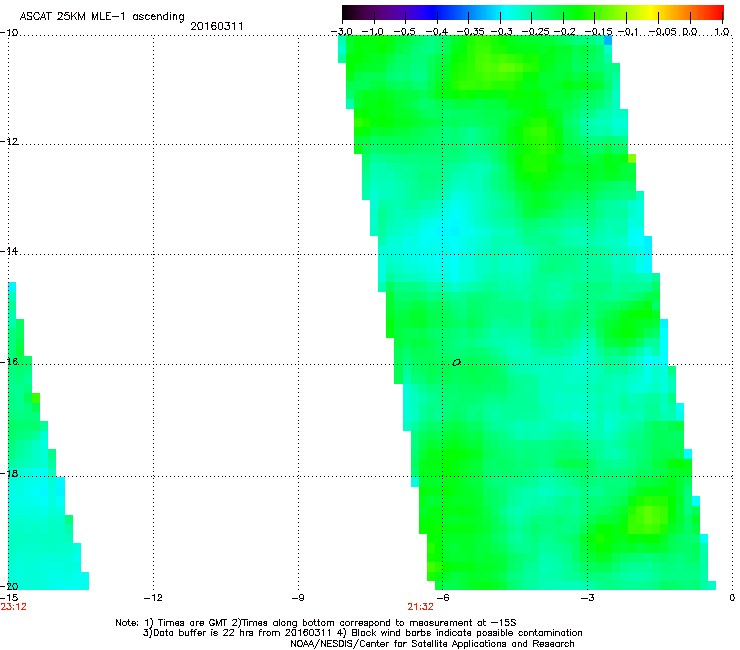Image resolution: width=740 pixels, height=650 pixels.
Task: Select the latitude '-20' label on left axis
Action: pos(9,586)
